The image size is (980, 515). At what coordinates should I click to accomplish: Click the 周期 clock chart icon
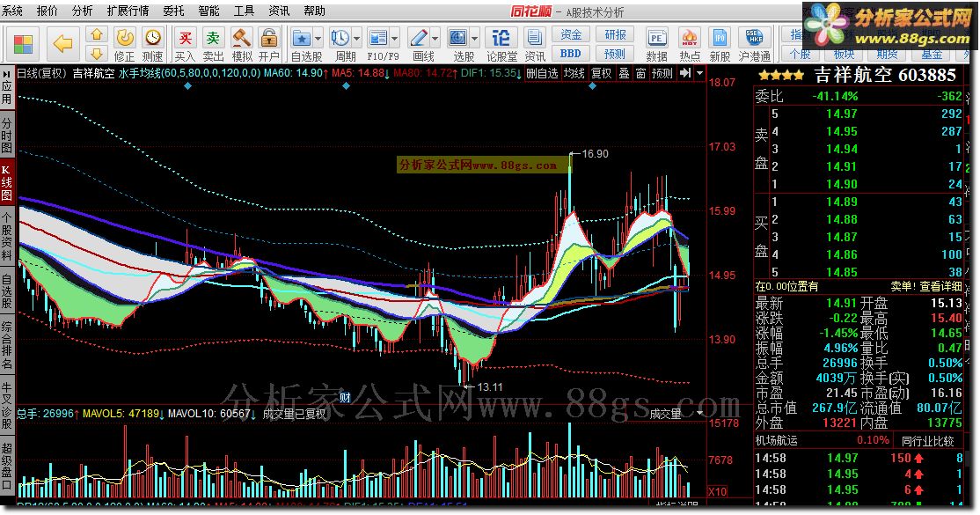340,38
